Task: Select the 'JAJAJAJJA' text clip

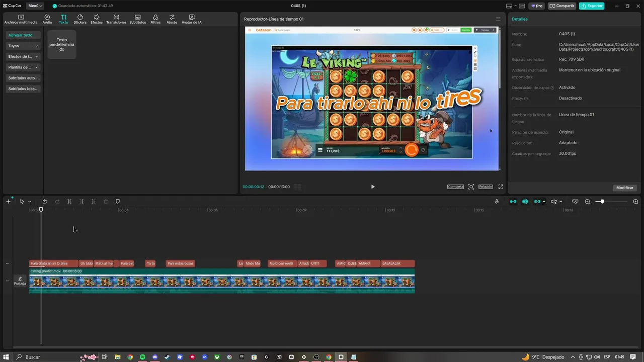Action: pyautogui.click(x=397, y=263)
